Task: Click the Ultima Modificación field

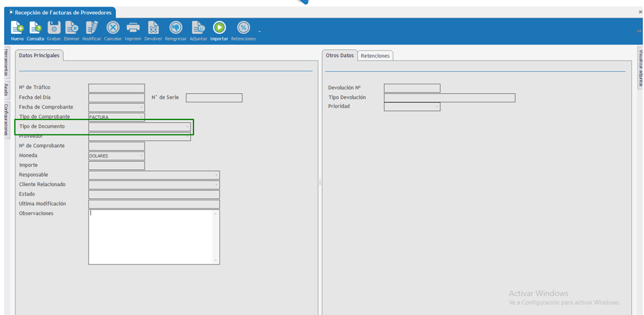Action: (154, 204)
